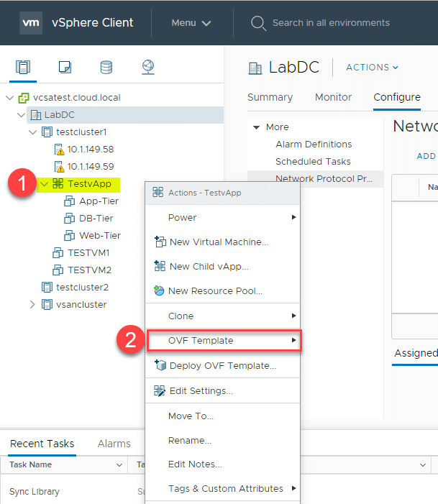Open the Hosts and Clusters view icon
The height and width of the screenshot is (504, 438).
click(x=23, y=67)
